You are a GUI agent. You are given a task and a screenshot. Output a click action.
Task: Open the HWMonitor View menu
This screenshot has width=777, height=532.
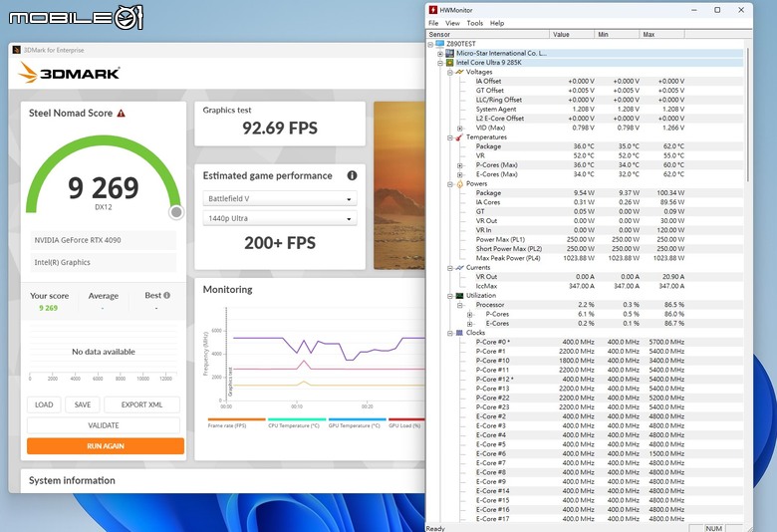452,23
